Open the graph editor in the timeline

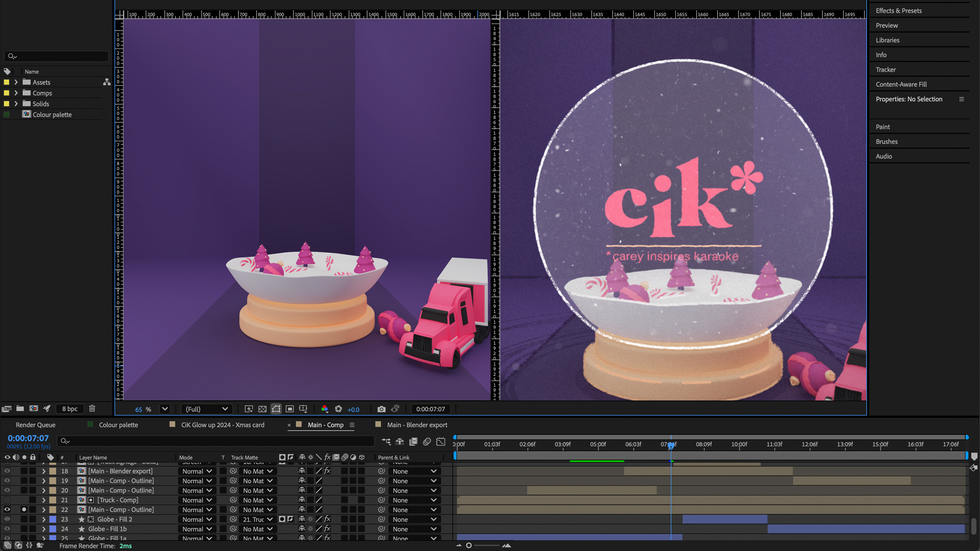(x=441, y=442)
